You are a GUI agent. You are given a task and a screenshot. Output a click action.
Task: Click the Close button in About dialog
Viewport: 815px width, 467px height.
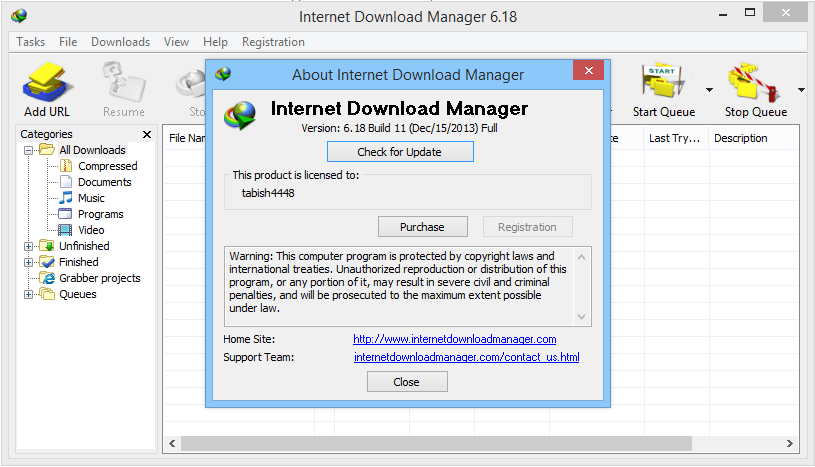click(x=407, y=382)
